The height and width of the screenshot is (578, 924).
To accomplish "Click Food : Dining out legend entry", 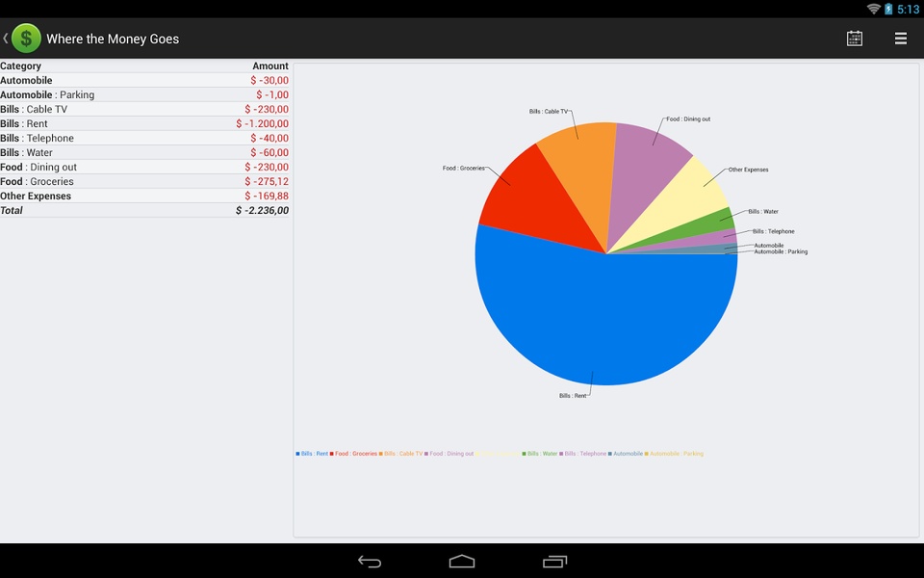I will [x=449, y=454].
